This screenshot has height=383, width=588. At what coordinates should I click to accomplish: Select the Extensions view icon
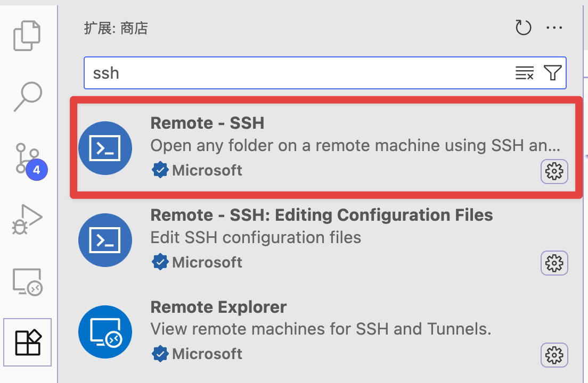tap(28, 342)
